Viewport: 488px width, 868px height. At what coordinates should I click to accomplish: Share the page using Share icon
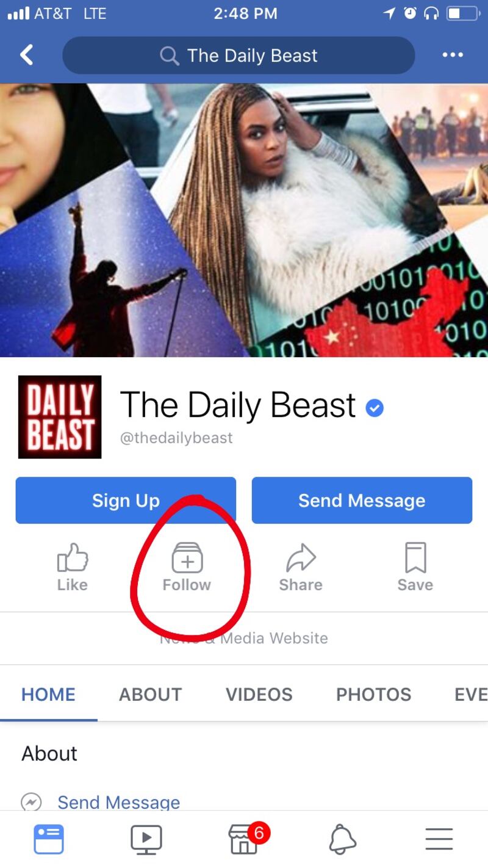click(x=301, y=568)
